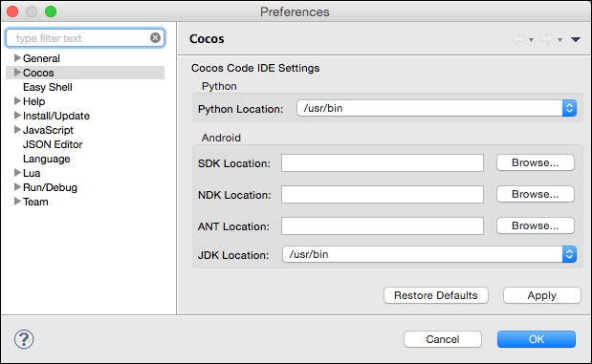This screenshot has height=364, width=592.
Task: Go forward with the right arrow icon
Action: 547,39
